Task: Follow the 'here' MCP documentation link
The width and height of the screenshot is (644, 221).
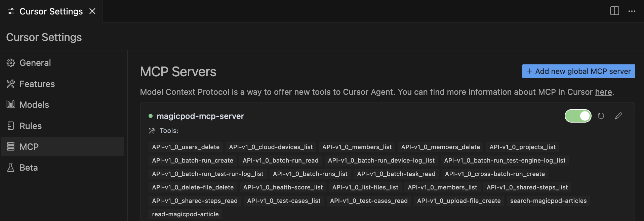Action: [x=603, y=92]
